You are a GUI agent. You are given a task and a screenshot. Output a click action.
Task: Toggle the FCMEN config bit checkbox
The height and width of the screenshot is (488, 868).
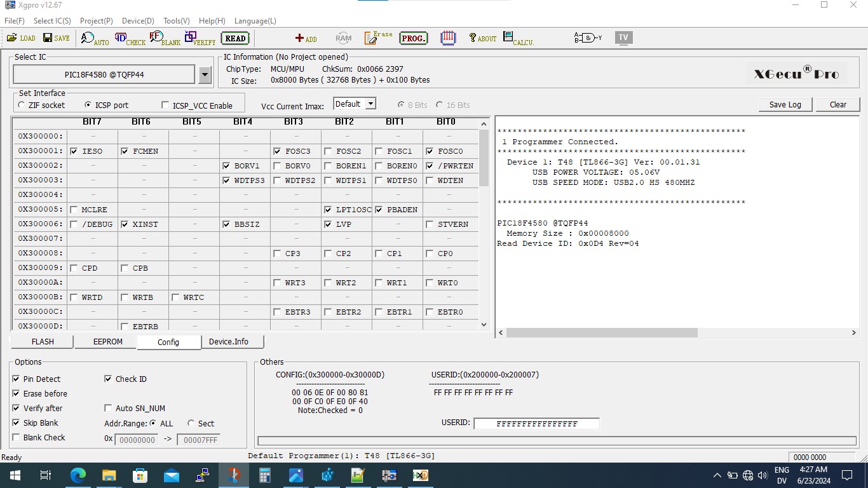pyautogui.click(x=125, y=151)
